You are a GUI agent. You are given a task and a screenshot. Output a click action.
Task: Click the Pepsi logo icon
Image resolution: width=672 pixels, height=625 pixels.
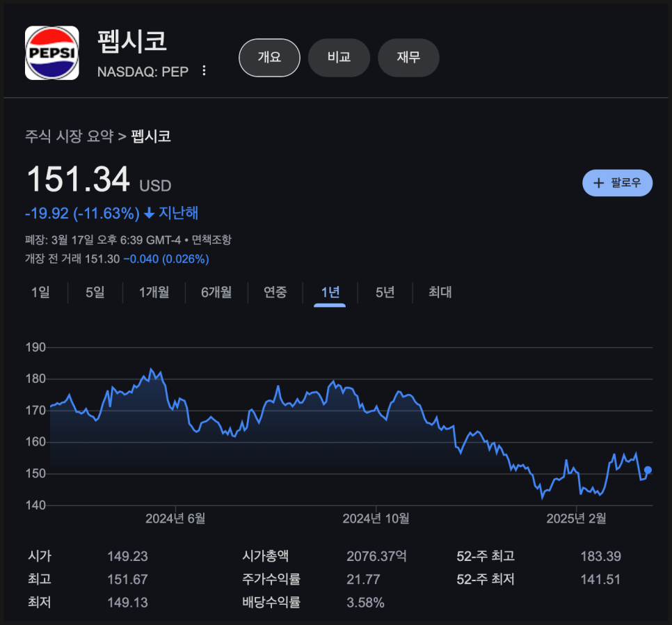tap(52, 53)
